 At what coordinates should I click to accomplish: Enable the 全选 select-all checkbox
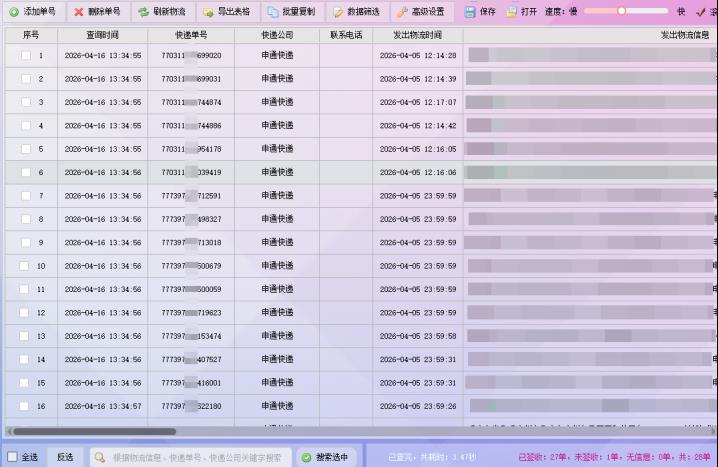point(11,457)
